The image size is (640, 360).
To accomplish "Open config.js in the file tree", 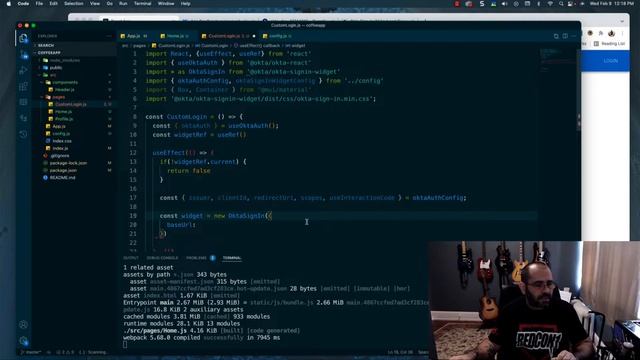I will click(x=74, y=133).
